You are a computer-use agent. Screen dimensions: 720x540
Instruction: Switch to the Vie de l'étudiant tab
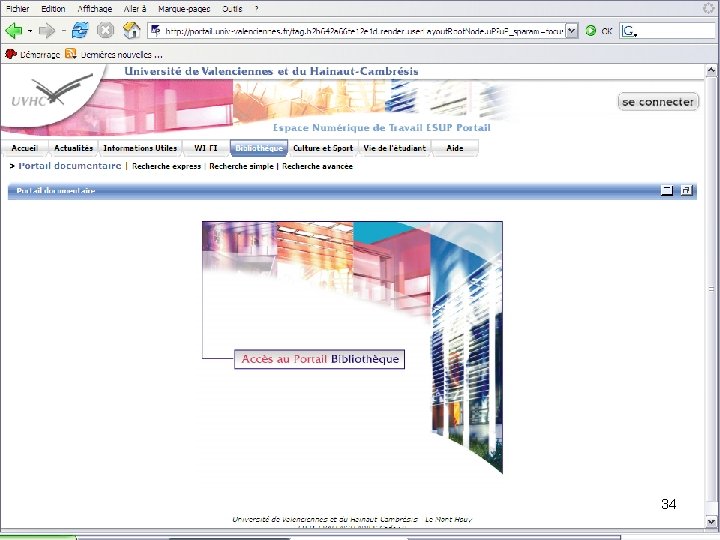394,148
